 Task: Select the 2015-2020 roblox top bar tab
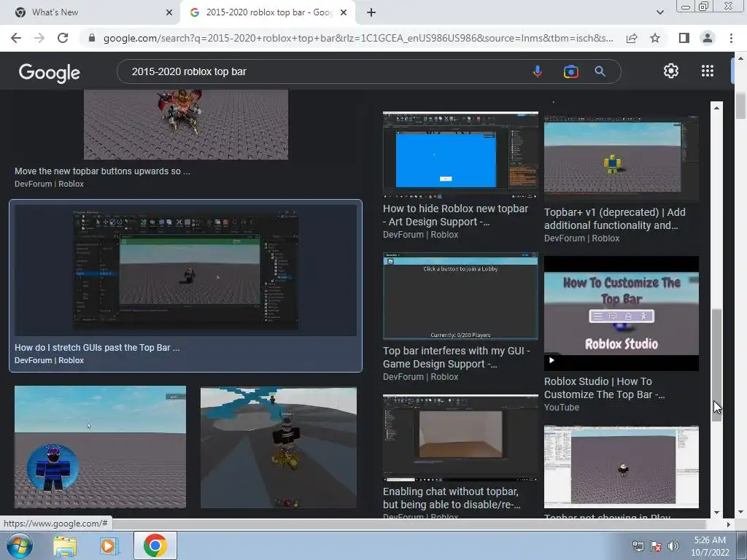tap(268, 12)
